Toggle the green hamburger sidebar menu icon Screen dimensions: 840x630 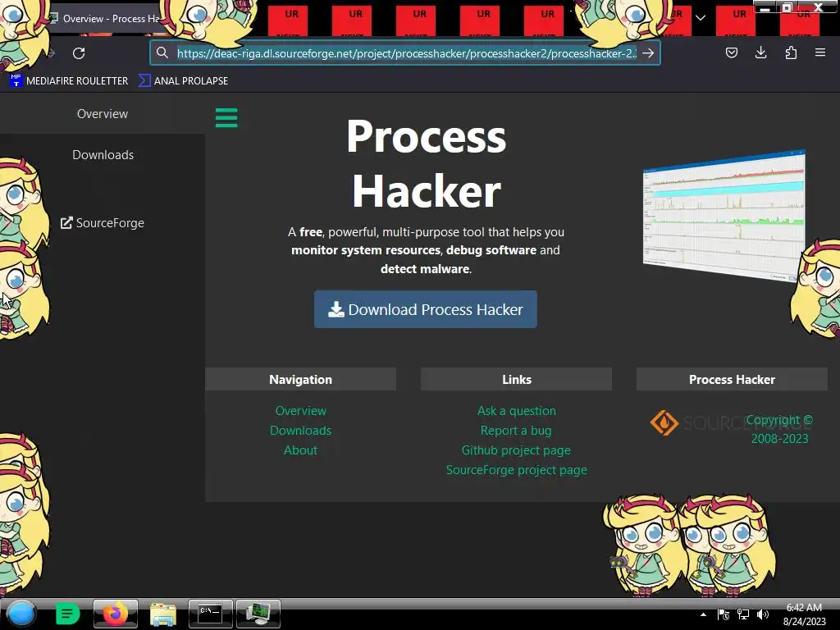point(226,118)
